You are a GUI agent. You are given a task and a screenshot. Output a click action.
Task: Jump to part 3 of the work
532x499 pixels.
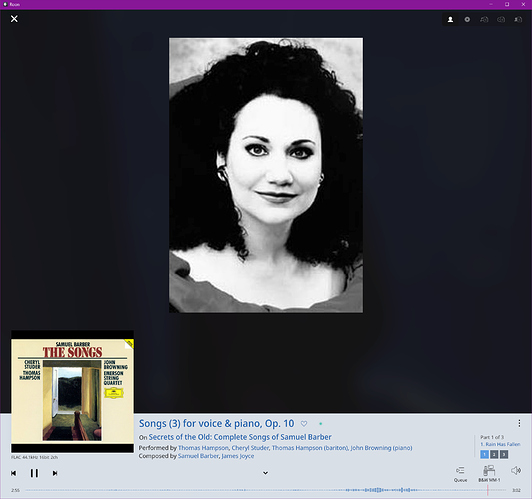point(504,455)
